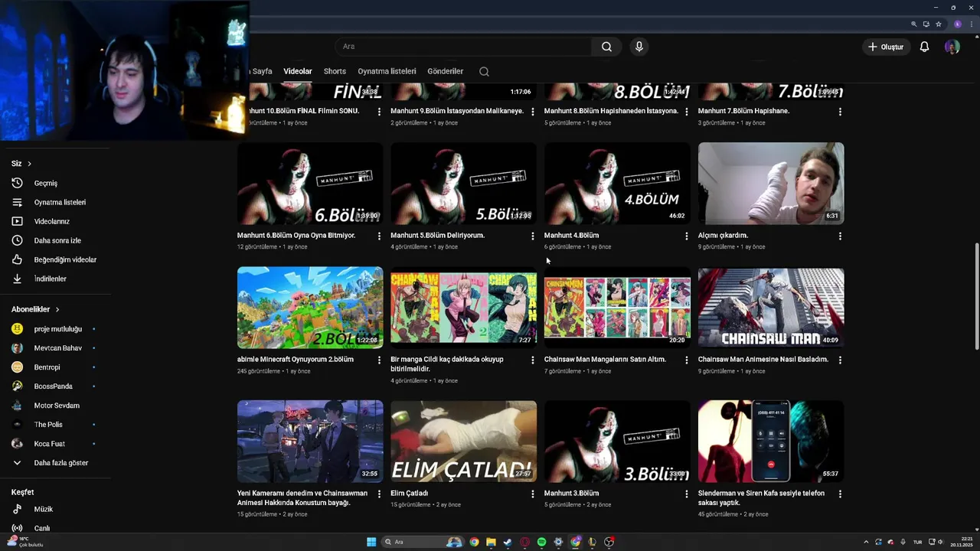Expand the Abonelikler section chevron

(57, 309)
